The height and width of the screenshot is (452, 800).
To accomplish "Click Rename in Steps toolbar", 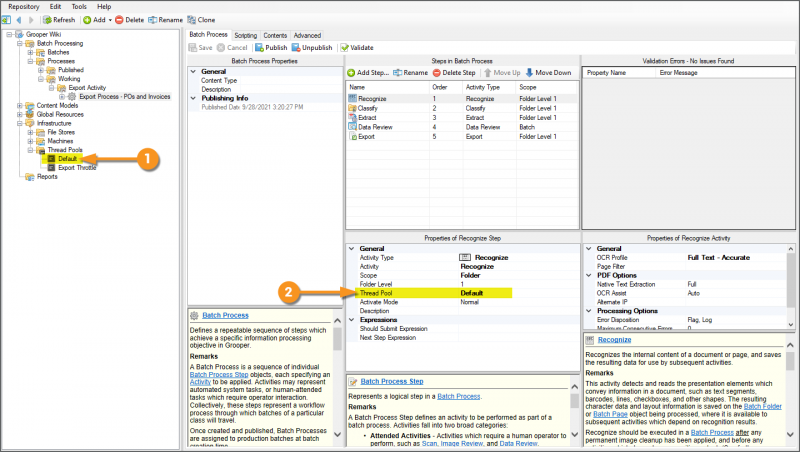I will [410, 73].
